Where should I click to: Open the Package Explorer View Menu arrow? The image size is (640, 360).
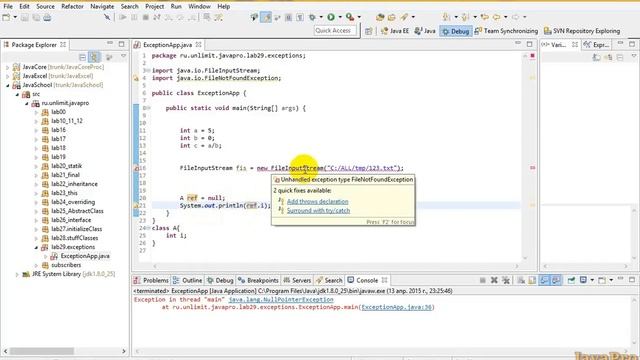coord(123,57)
